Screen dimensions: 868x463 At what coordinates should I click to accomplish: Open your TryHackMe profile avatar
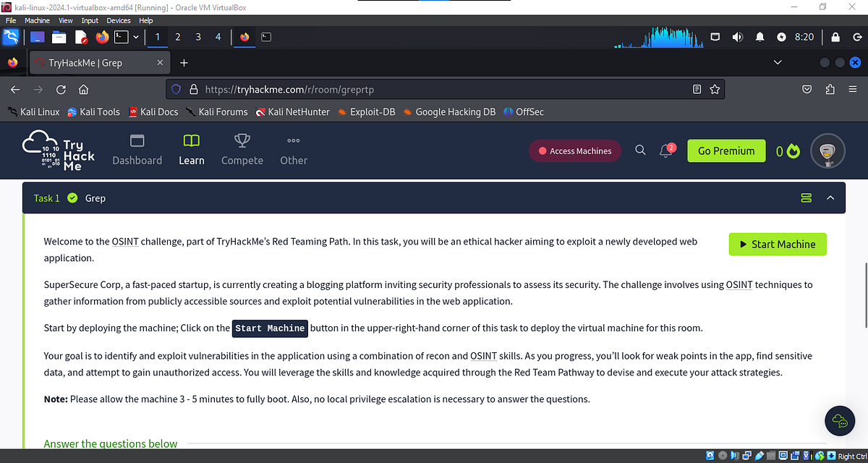click(827, 150)
